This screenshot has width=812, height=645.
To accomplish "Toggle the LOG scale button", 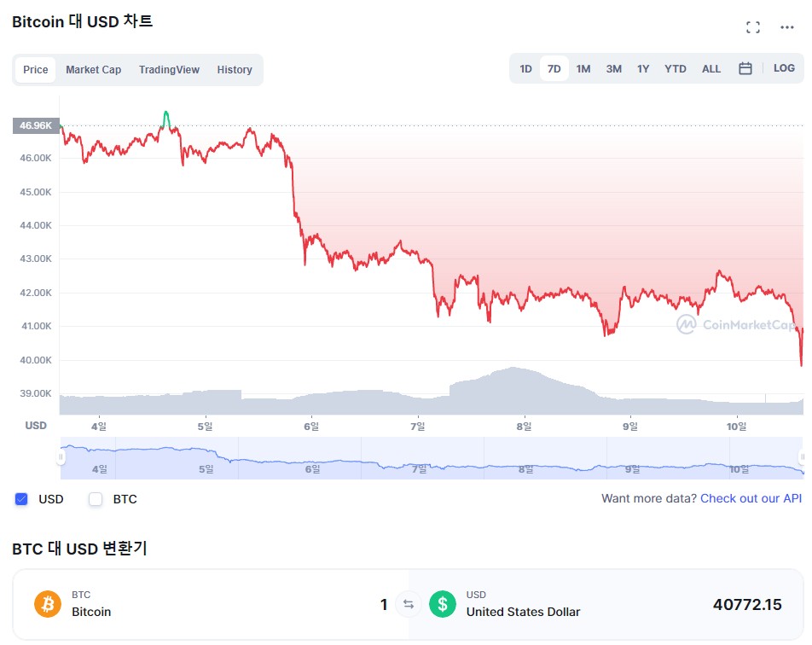I will pyautogui.click(x=784, y=68).
